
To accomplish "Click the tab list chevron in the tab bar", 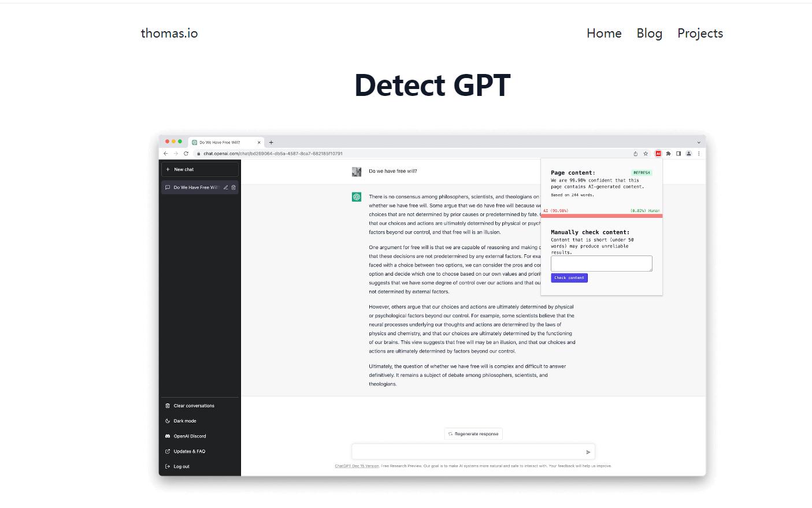I will [699, 142].
